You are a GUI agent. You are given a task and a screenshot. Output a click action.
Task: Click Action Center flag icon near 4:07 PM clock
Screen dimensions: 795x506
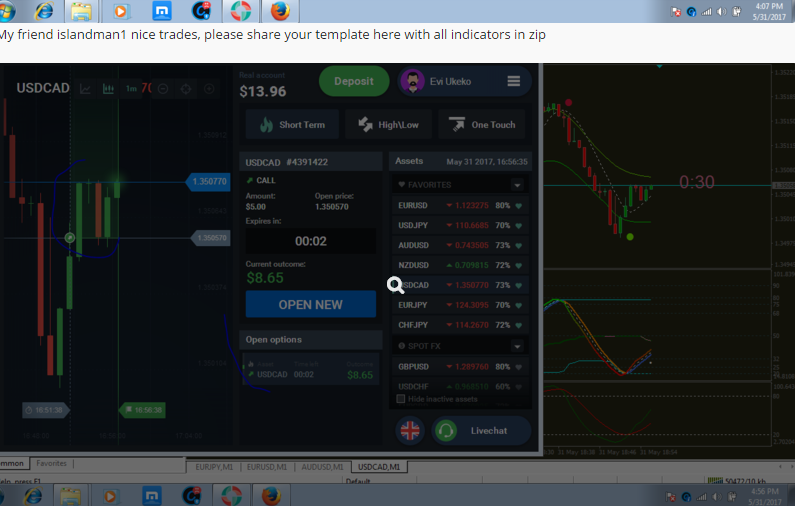point(675,12)
